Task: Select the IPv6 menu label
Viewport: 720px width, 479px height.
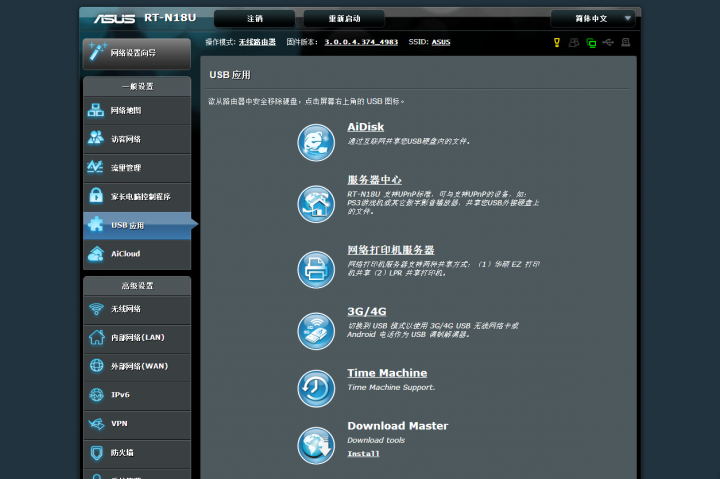Action: coord(120,395)
